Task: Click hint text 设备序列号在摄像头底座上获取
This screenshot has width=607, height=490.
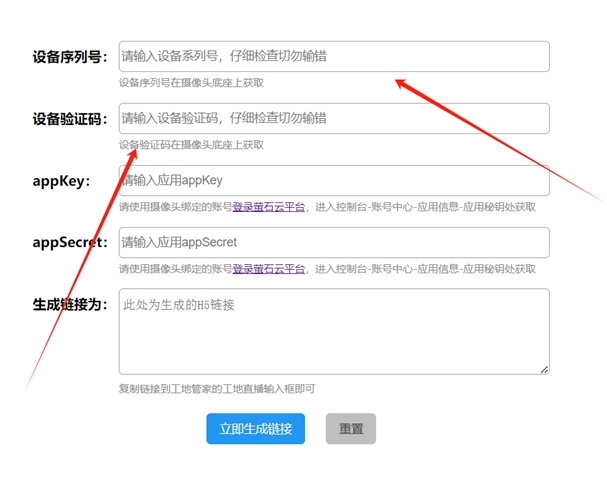Action: [191, 83]
